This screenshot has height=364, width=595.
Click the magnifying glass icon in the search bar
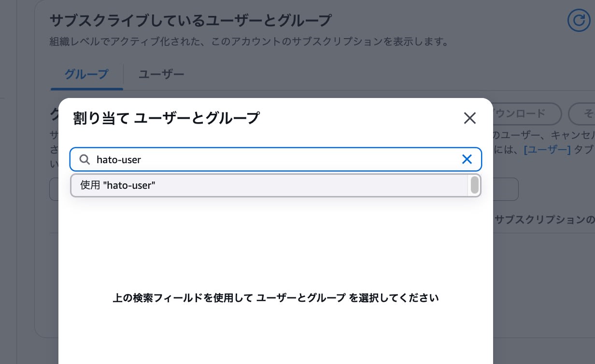[85, 159]
